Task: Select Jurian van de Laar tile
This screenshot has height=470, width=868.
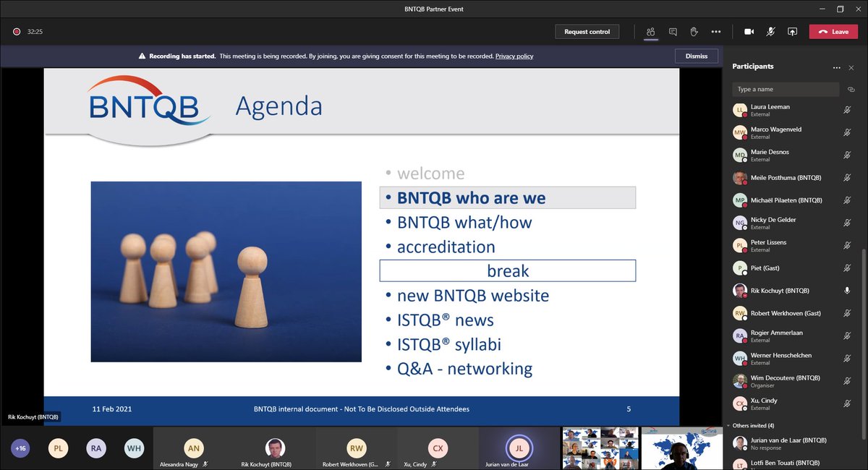Action: 519,448
